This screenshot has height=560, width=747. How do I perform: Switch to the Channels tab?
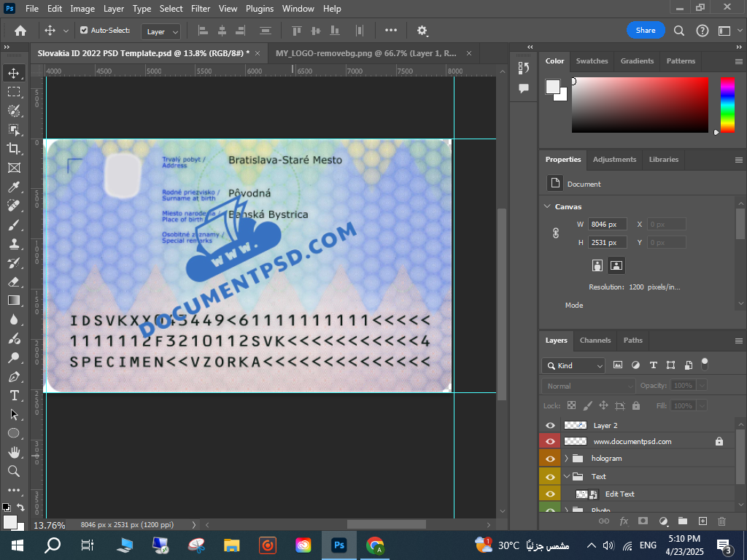[x=595, y=341]
